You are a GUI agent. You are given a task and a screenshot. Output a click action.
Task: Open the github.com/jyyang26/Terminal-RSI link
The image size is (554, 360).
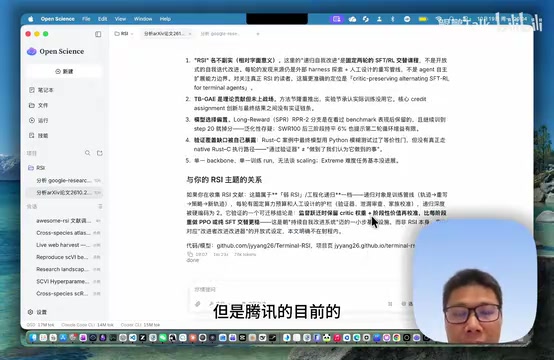tap(263, 246)
